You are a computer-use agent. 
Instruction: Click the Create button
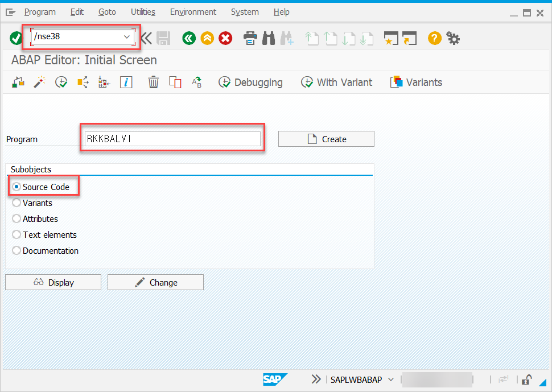[326, 139]
